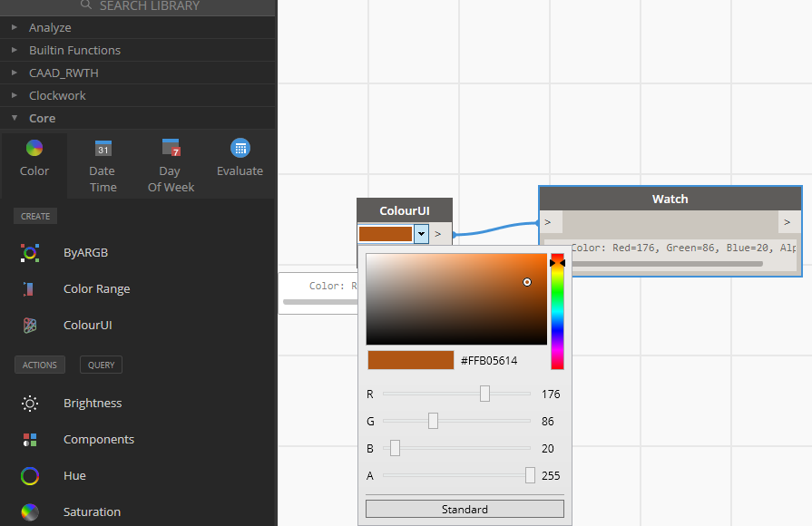Click the ACTIONS filter button
Image resolution: width=812 pixels, height=526 pixels.
coord(39,365)
